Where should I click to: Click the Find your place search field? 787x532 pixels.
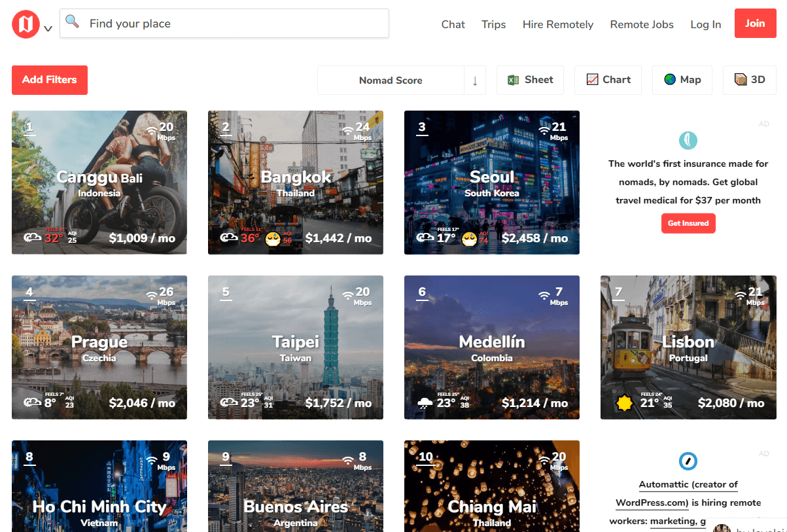coord(224,24)
